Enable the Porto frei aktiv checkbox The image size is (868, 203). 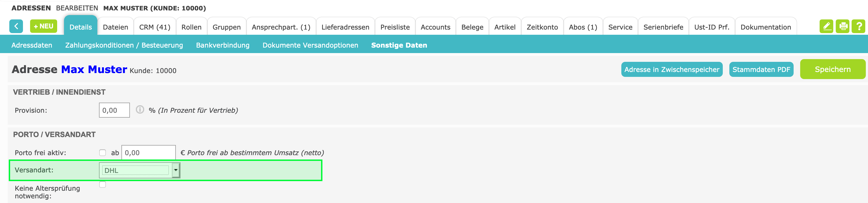click(x=103, y=153)
